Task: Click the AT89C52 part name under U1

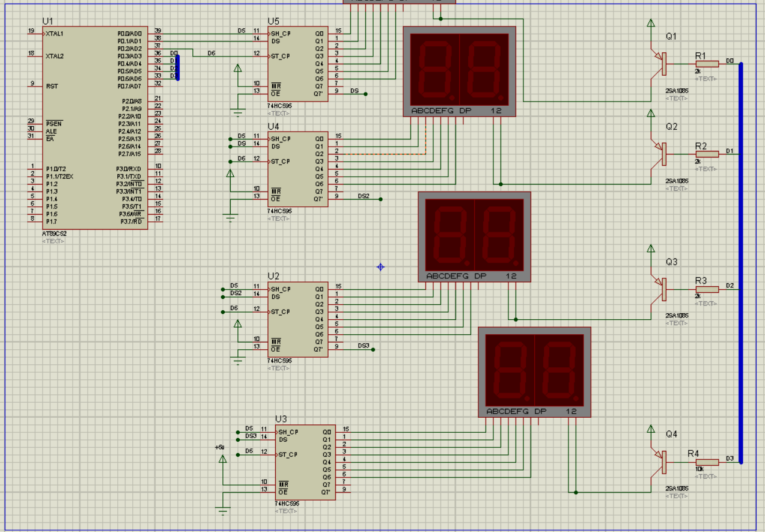Action: [55, 233]
